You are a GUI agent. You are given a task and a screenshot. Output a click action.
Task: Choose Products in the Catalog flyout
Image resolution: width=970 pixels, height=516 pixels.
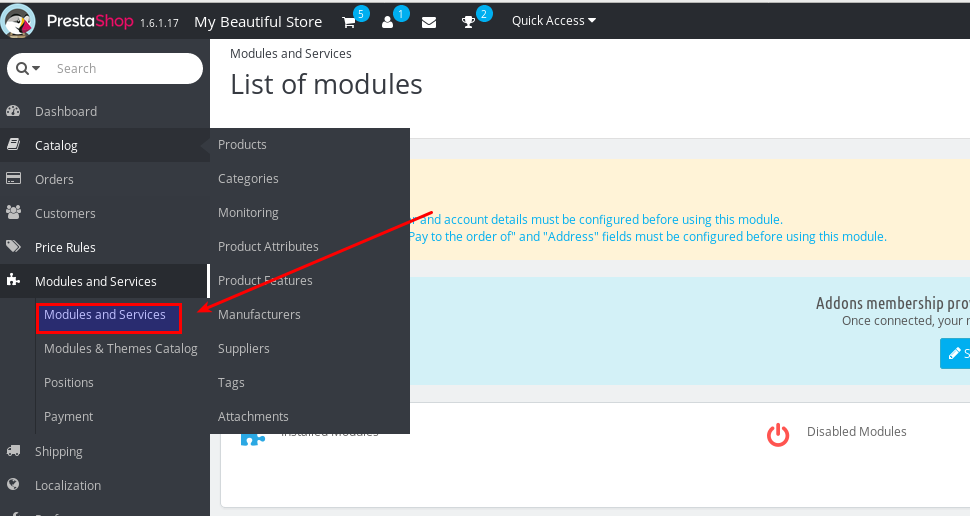click(x=242, y=144)
